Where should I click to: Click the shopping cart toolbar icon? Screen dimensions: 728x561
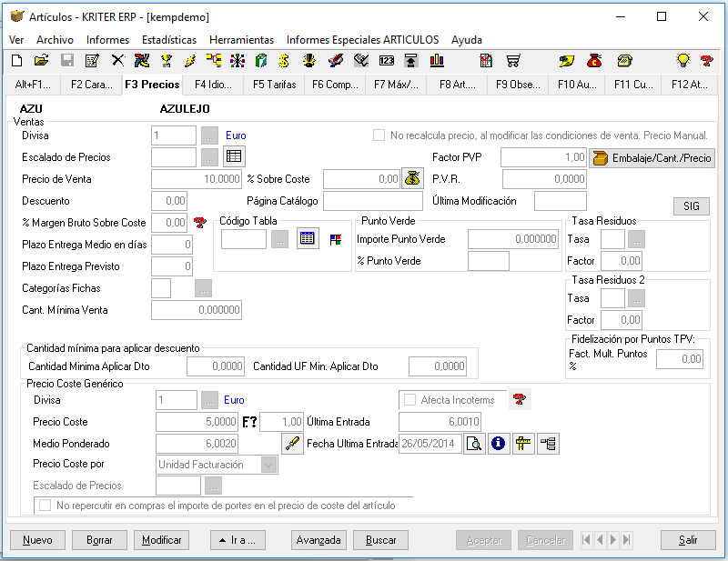[513, 61]
